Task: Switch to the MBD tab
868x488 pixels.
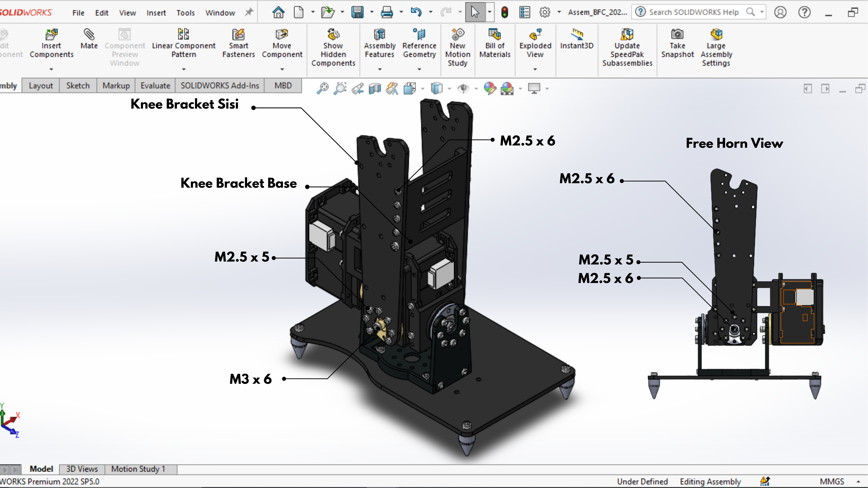Action: coord(283,86)
